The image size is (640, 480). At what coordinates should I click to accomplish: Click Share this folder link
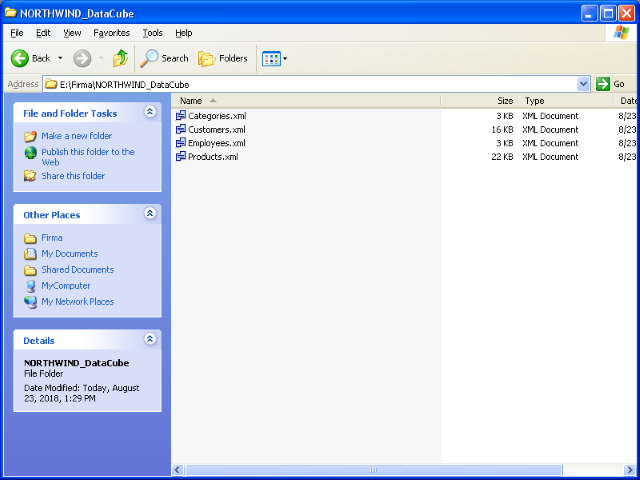(73, 176)
